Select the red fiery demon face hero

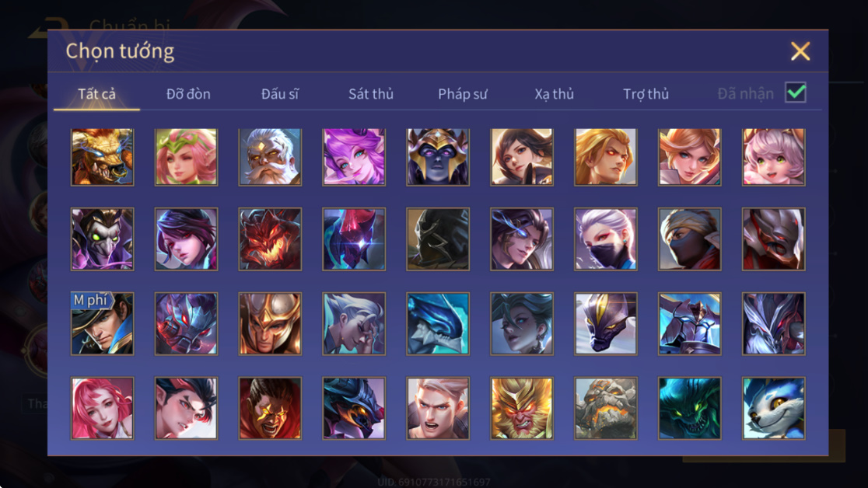pos(270,239)
